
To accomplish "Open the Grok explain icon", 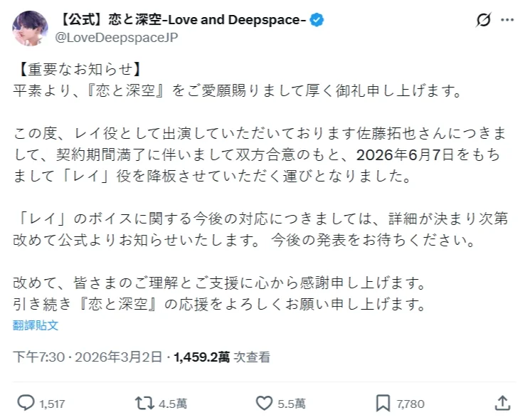I will [484, 20].
